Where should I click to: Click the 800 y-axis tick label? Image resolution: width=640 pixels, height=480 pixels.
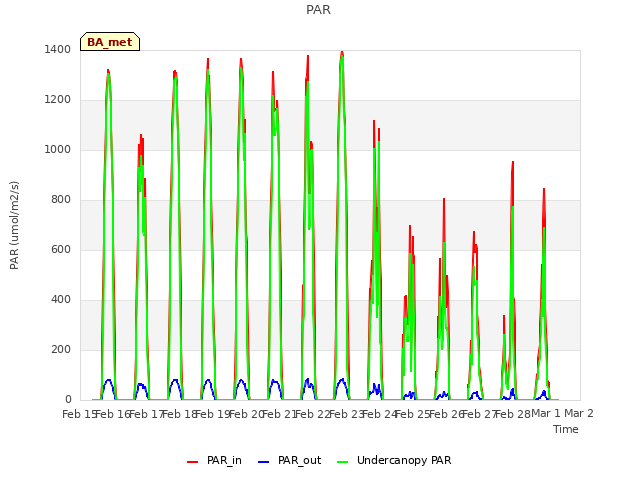click(x=61, y=200)
